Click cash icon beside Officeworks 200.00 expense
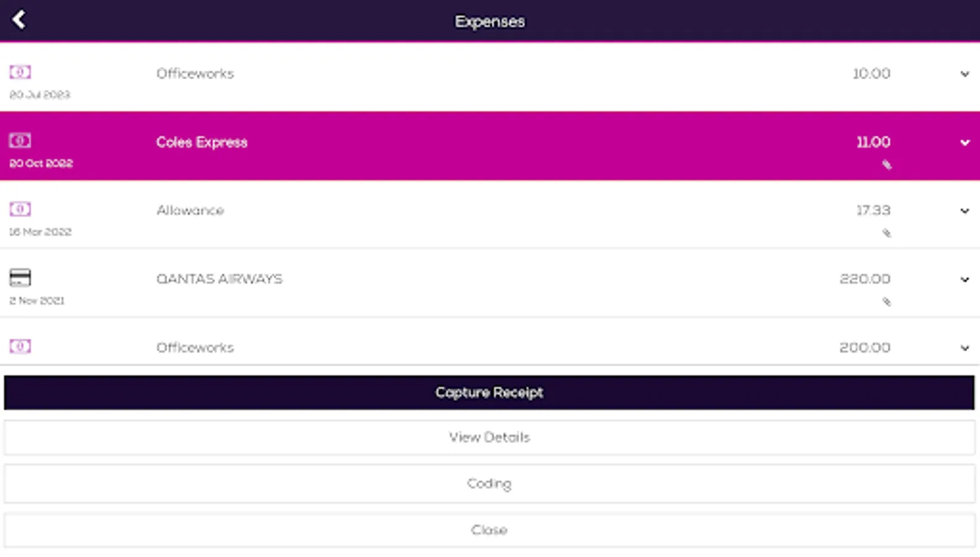The image size is (980, 557). tap(20, 347)
